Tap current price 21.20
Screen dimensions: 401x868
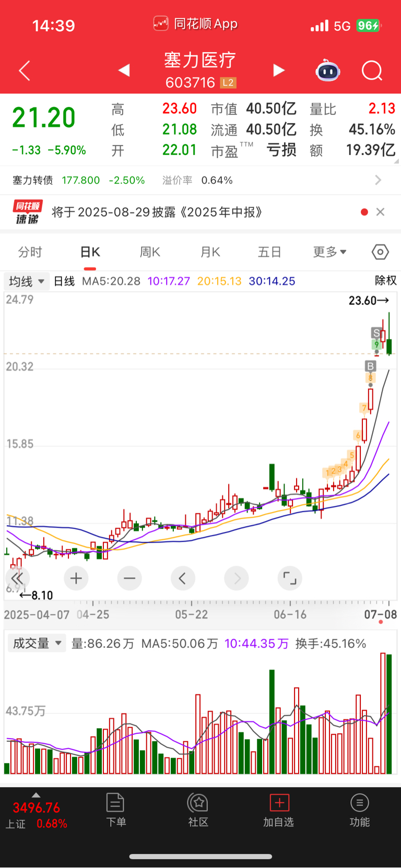tap(44, 117)
